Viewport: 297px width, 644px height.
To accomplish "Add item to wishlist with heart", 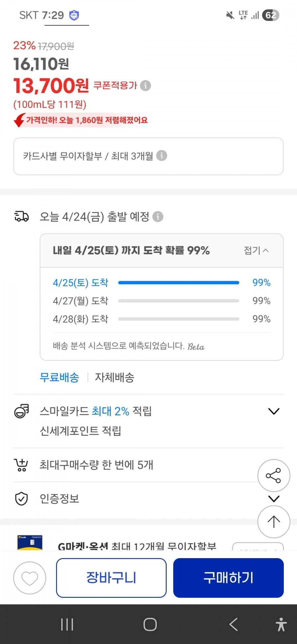I will (x=30, y=578).
